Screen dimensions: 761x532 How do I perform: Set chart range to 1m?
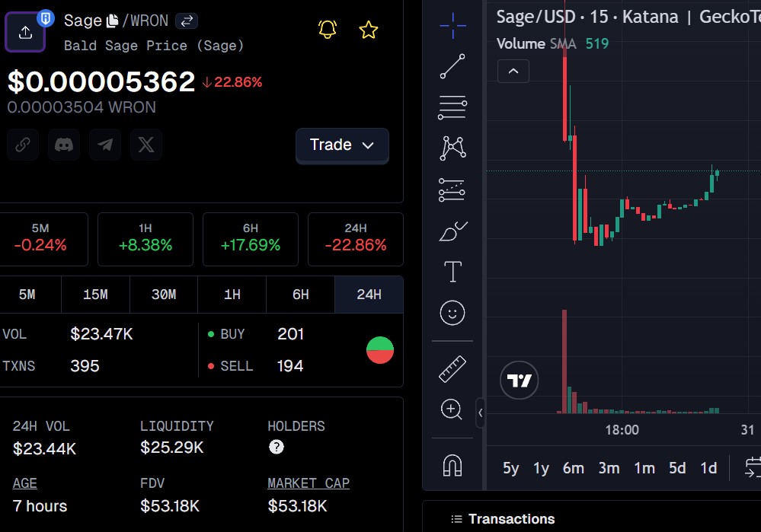coord(644,468)
